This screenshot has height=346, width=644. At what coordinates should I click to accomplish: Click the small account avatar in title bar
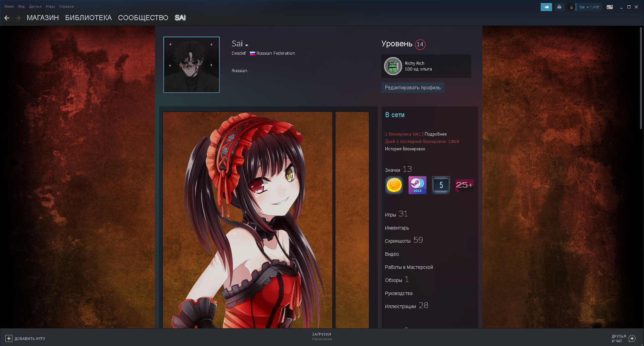click(571, 7)
